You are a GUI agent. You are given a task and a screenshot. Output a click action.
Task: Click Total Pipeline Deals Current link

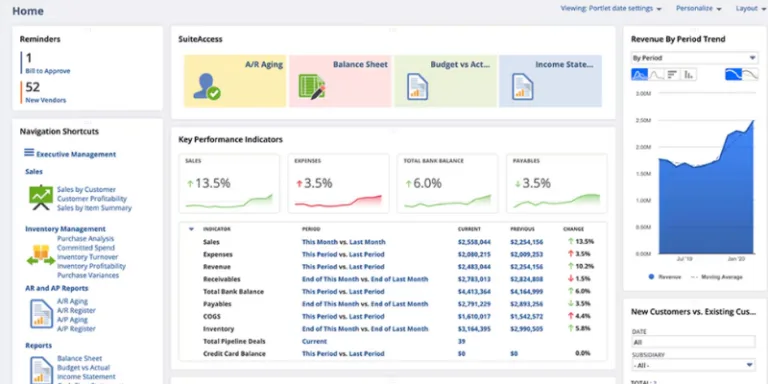coord(314,341)
